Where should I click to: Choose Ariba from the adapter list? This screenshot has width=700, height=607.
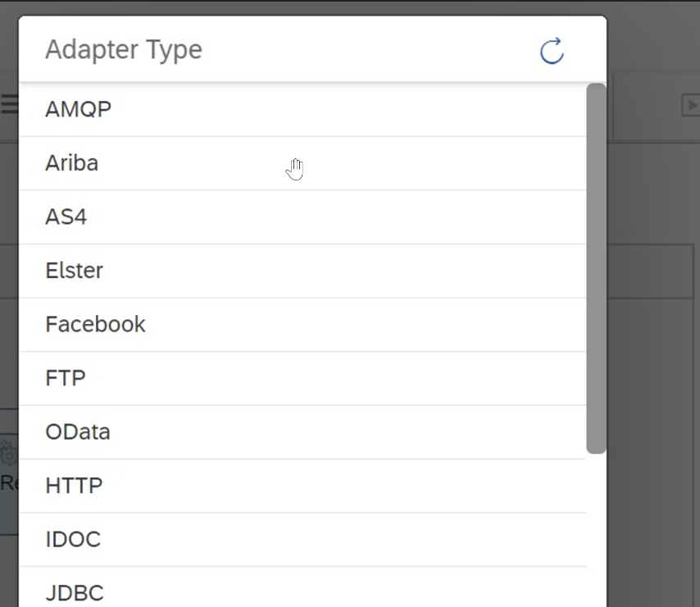click(x=302, y=163)
